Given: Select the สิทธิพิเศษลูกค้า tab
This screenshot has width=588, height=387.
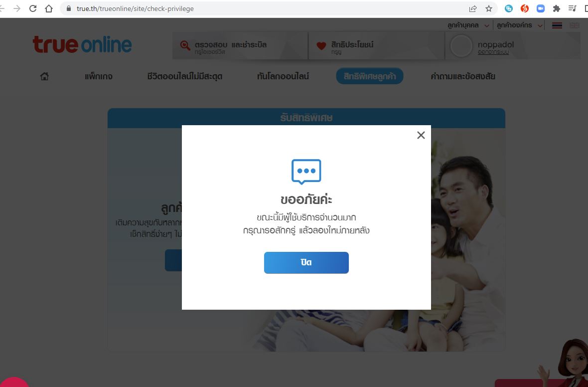Looking at the screenshot, I should [x=370, y=76].
